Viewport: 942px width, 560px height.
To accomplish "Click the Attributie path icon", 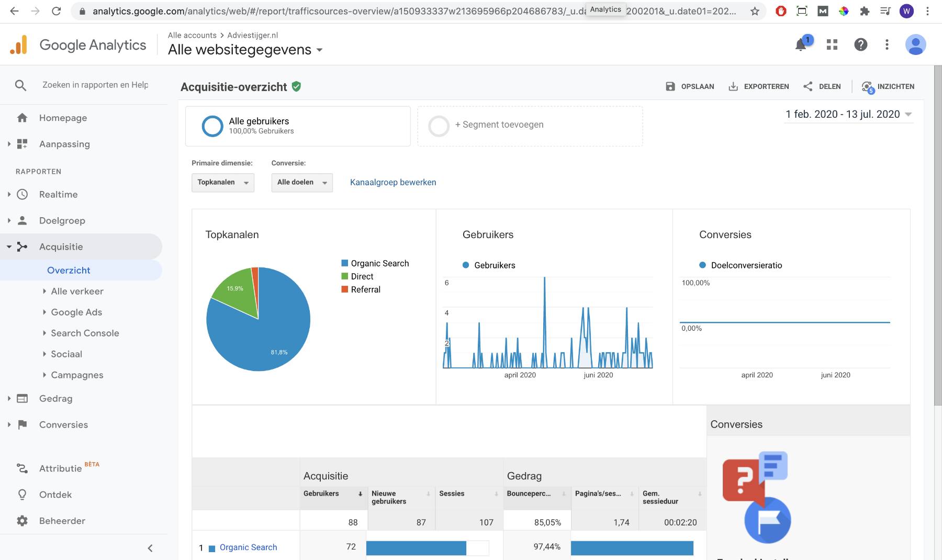I will click(22, 468).
